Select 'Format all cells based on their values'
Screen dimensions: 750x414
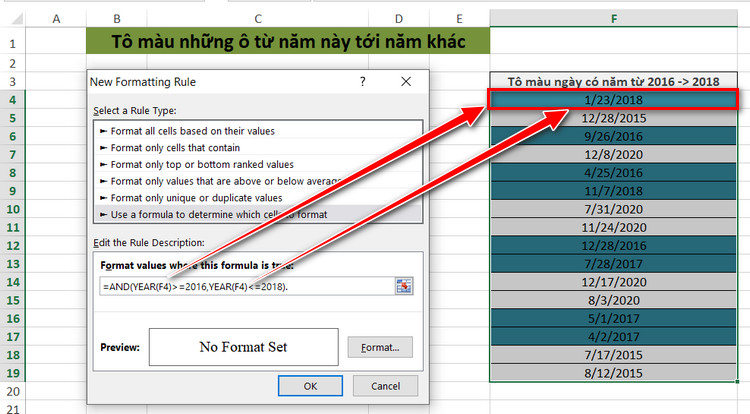click(258, 131)
